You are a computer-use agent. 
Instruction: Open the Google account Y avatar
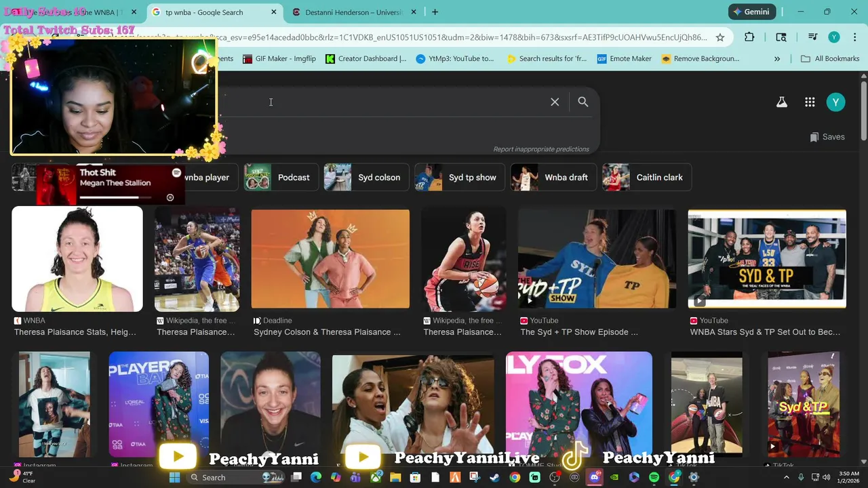coord(835,102)
